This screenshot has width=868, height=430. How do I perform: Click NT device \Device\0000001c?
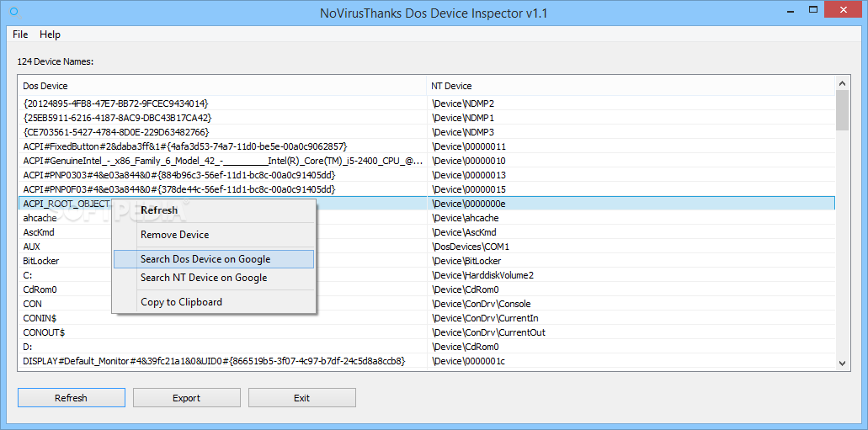point(468,361)
